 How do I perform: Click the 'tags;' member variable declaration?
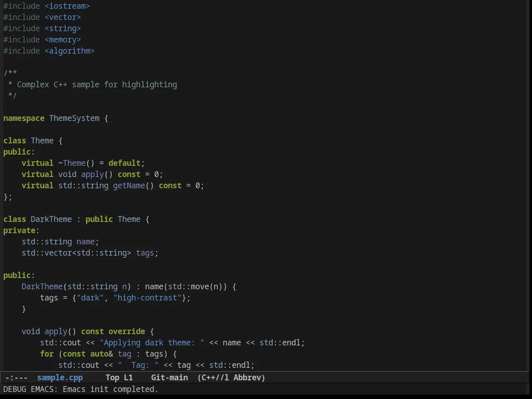click(x=147, y=253)
